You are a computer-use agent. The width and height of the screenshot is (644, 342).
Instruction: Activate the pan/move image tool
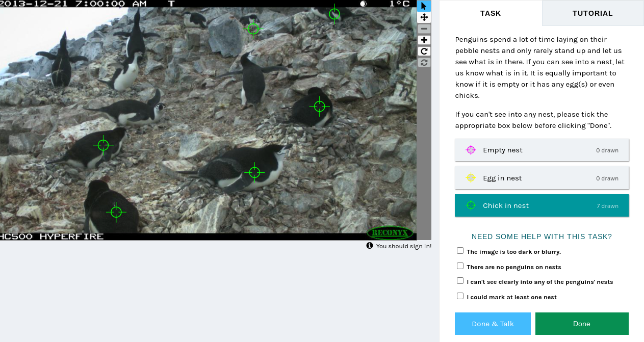pos(424,17)
